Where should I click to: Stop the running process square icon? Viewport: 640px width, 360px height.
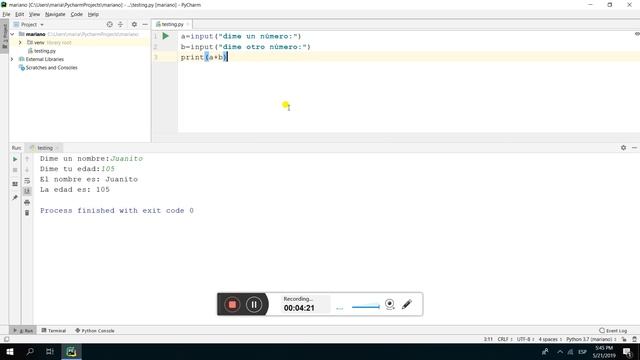click(15, 170)
